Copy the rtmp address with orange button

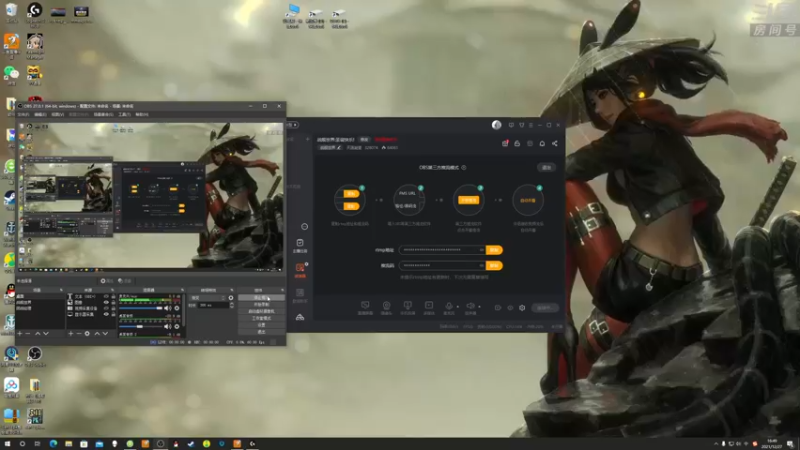point(494,250)
